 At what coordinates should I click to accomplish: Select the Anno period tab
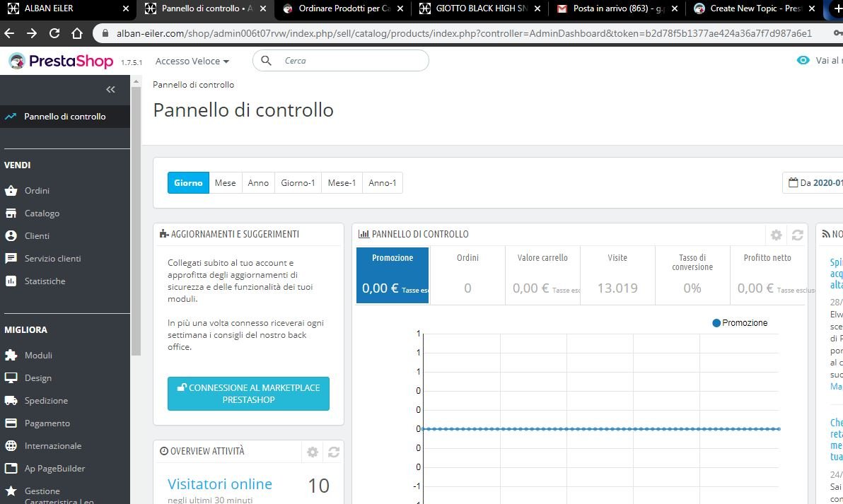pos(258,182)
